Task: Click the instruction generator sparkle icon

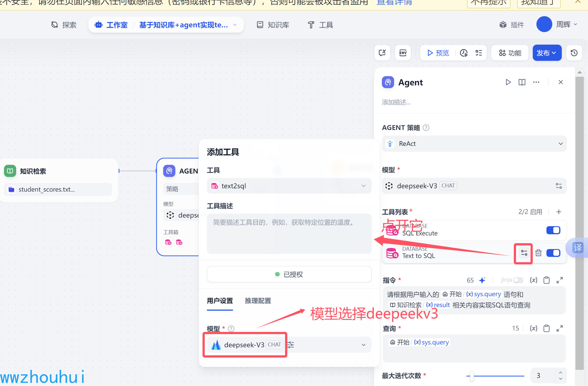Action: tap(482, 280)
